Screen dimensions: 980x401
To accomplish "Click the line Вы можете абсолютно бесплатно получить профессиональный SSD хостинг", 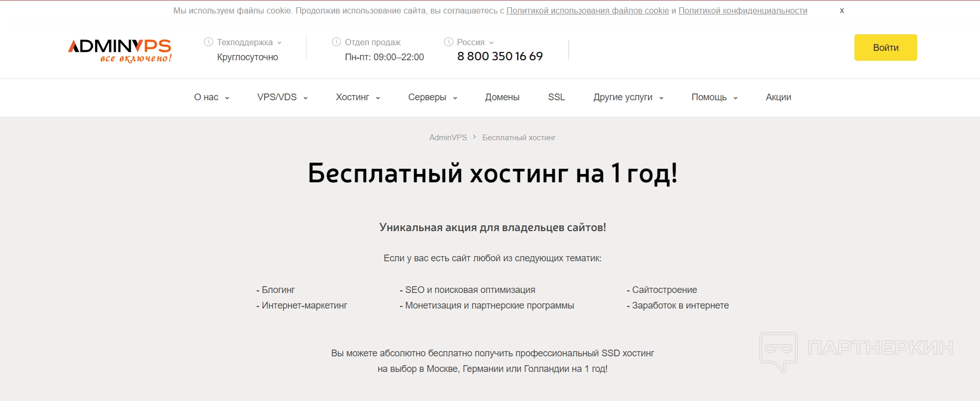I will pyautogui.click(x=492, y=353).
